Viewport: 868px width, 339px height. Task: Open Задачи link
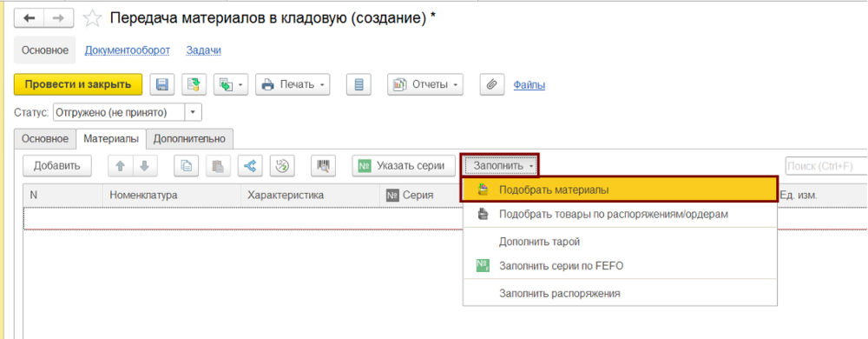(204, 50)
